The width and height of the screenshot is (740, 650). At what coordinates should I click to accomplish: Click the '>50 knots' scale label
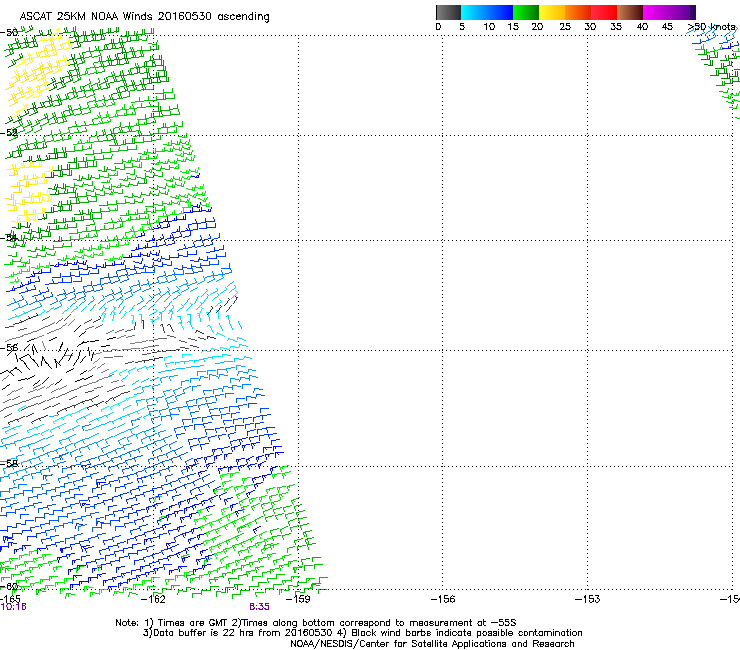[711, 27]
